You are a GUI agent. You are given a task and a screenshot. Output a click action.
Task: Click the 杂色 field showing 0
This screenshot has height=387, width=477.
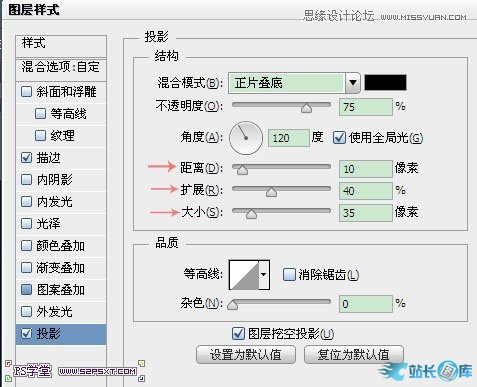366,304
